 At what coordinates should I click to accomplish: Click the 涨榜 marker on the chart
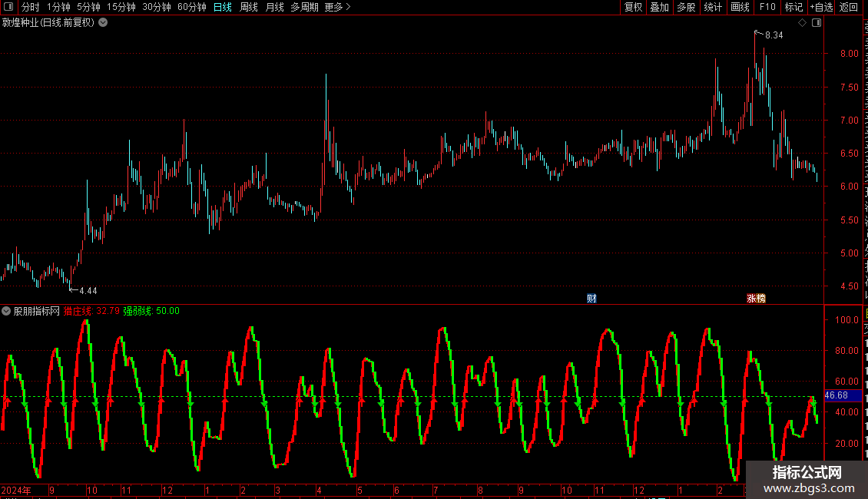click(x=756, y=298)
